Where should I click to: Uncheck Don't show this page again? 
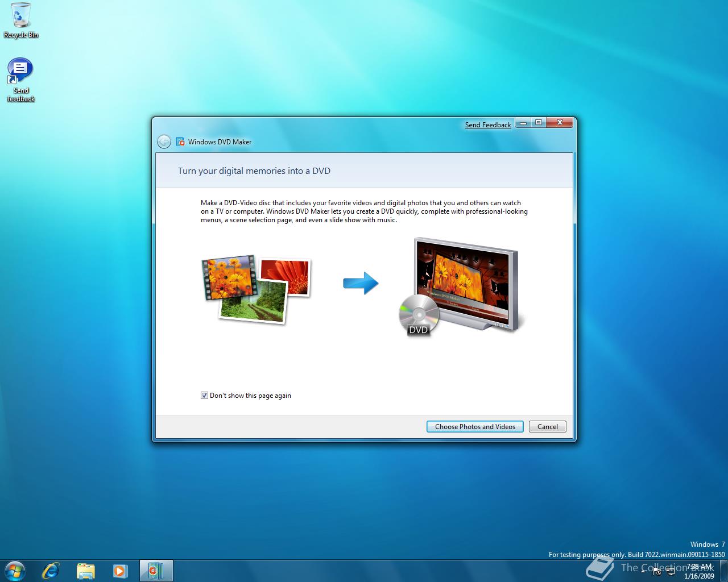[204, 396]
